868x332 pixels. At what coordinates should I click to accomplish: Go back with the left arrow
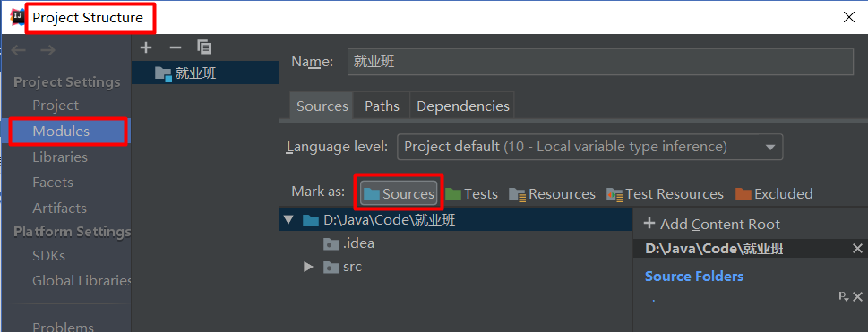[19, 50]
